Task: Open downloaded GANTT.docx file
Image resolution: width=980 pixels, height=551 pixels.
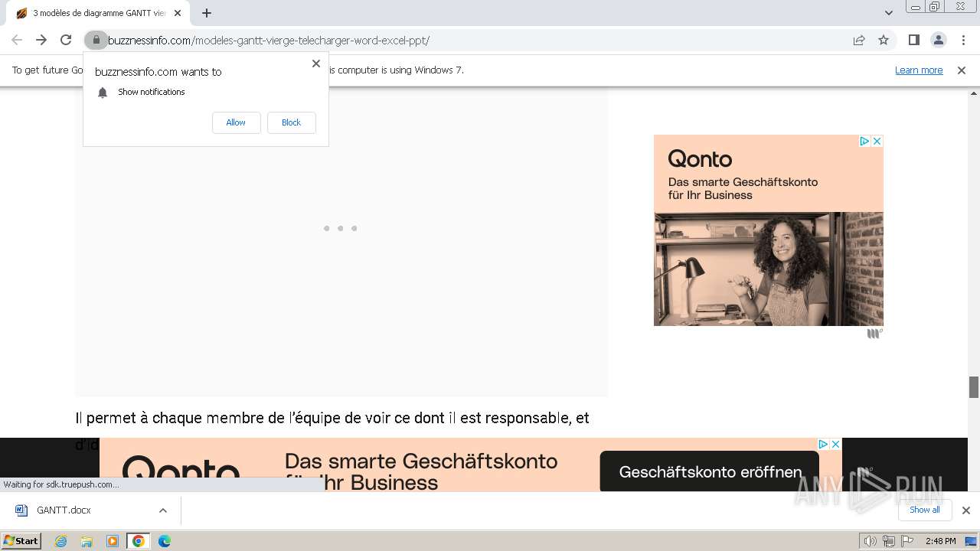Action: 64,510
